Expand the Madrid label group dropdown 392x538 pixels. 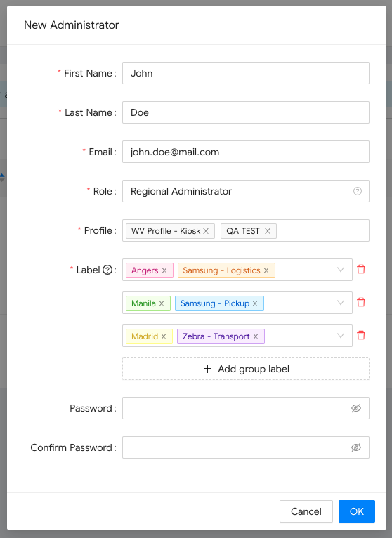(x=341, y=336)
